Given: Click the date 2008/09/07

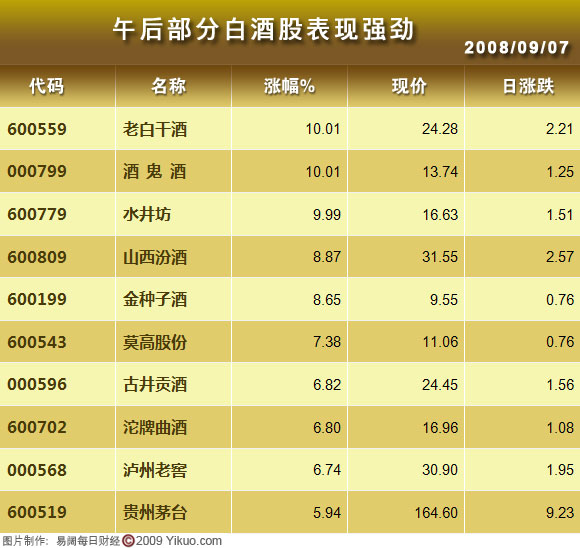Looking at the screenshot, I should click(x=516, y=48).
